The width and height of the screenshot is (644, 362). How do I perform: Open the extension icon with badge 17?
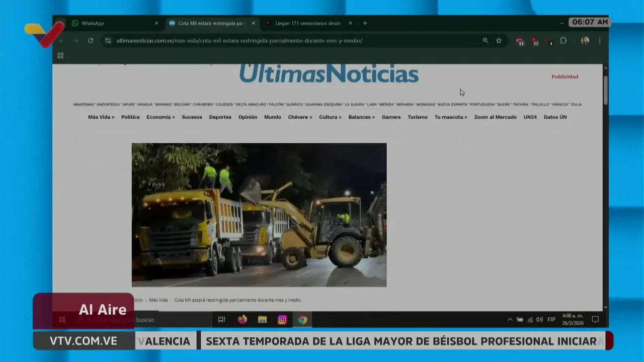point(534,41)
